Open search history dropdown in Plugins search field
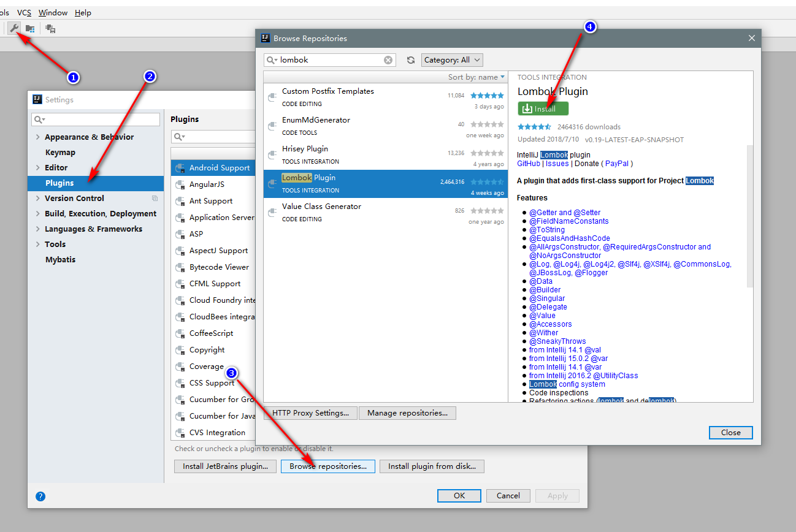The image size is (796, 532). 180,137
